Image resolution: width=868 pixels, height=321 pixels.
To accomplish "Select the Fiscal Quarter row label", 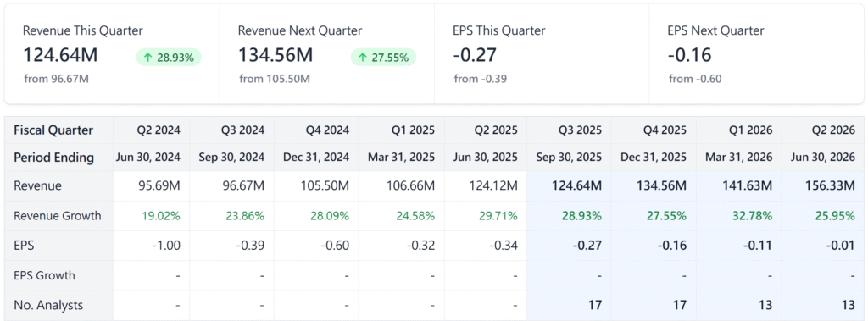I will [x=53, y=130].
